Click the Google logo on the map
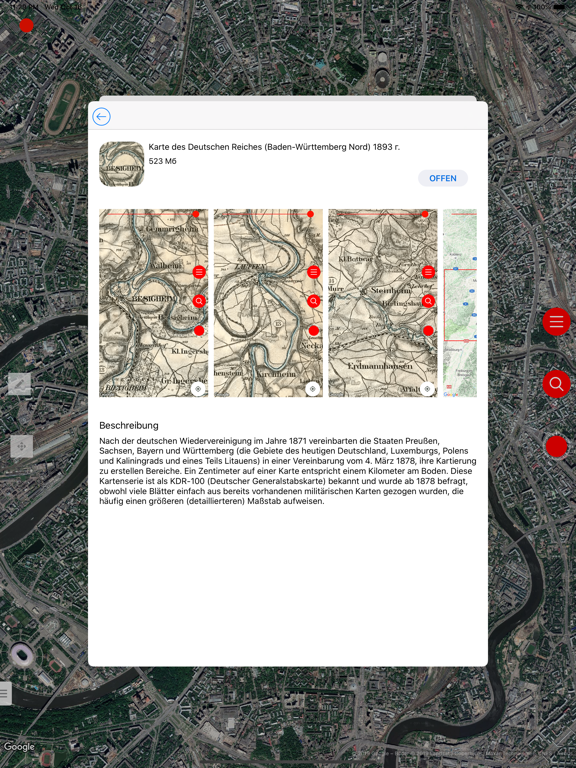The width and height of the screenshot is (576, 768). (19, 747)
